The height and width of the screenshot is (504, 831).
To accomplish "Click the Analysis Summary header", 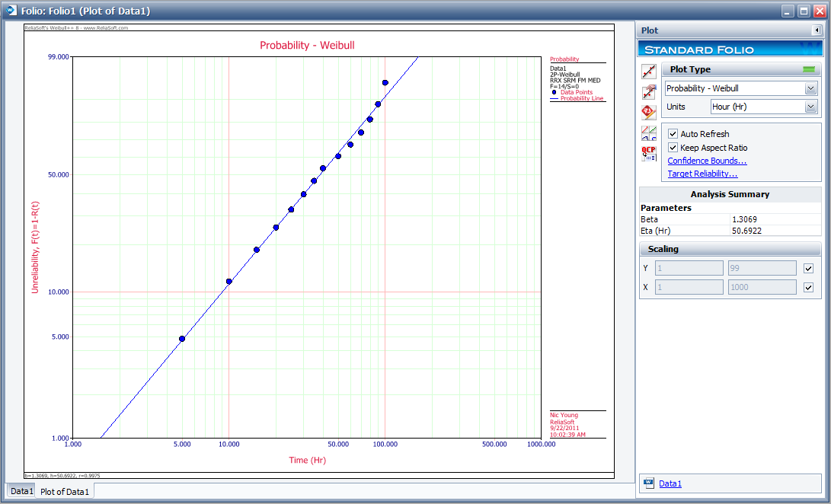I will 730,194.
